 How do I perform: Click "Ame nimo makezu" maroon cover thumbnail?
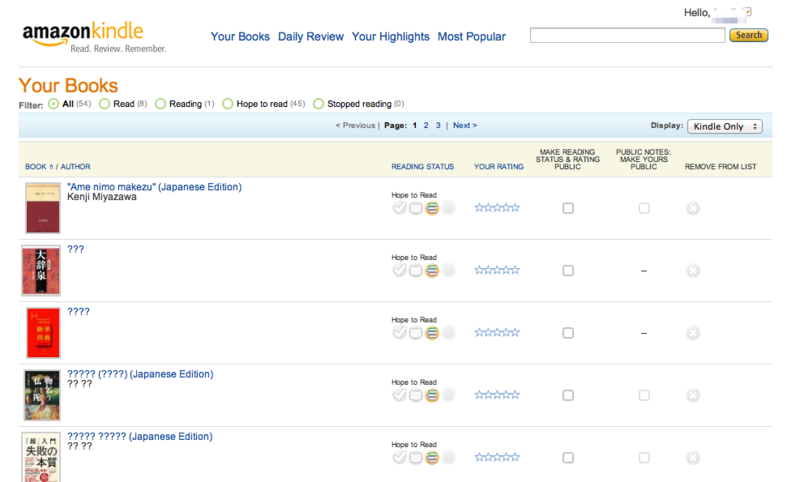43,208
